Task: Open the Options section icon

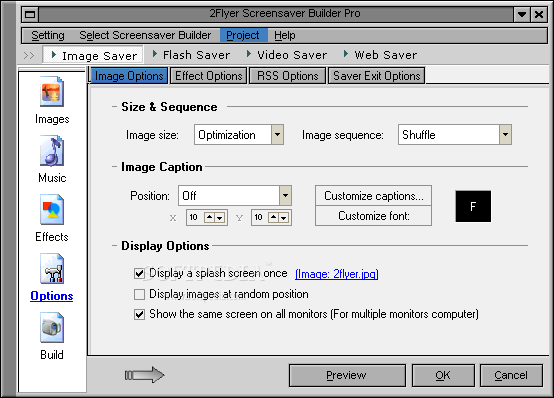Action: click(x=52, y=269)
